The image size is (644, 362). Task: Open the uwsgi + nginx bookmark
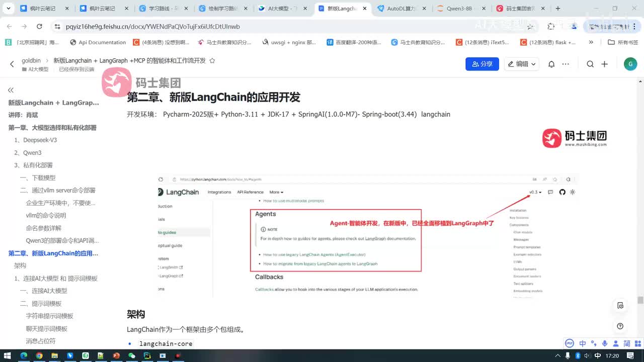tap(289, 42)
